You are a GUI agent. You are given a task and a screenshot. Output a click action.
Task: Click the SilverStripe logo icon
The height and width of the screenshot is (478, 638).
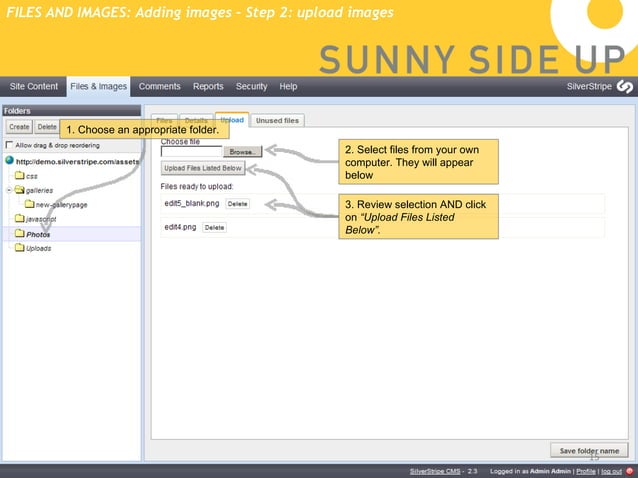(x=624, y=87)
